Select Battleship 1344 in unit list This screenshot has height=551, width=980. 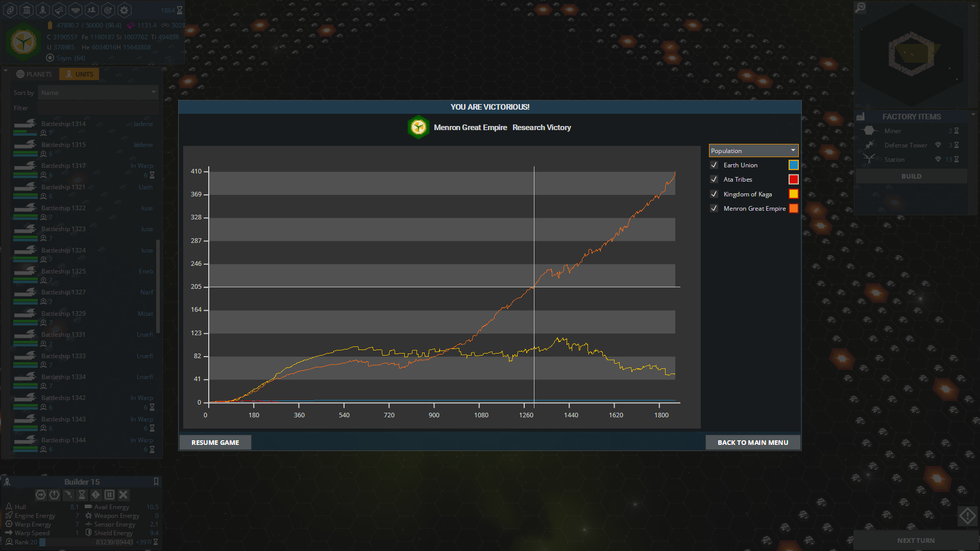[x=84, y=444]
